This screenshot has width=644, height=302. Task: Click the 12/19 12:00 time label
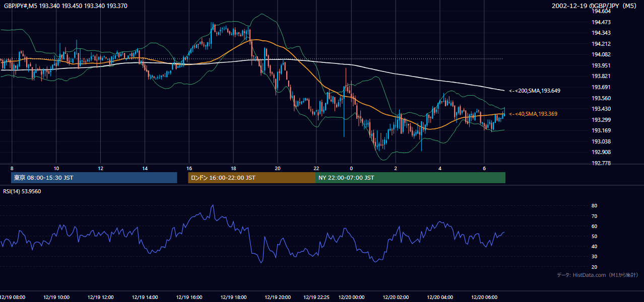click(x=101, y=297)
